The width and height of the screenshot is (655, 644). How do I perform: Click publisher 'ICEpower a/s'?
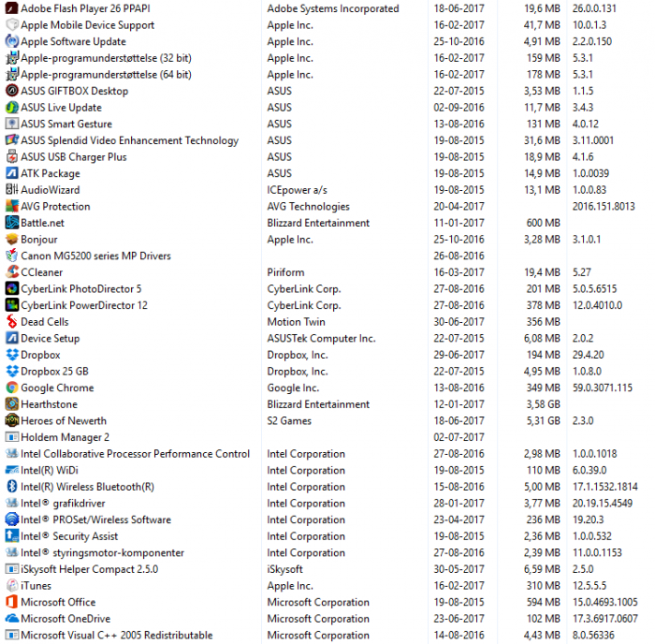tap(297, 190)
